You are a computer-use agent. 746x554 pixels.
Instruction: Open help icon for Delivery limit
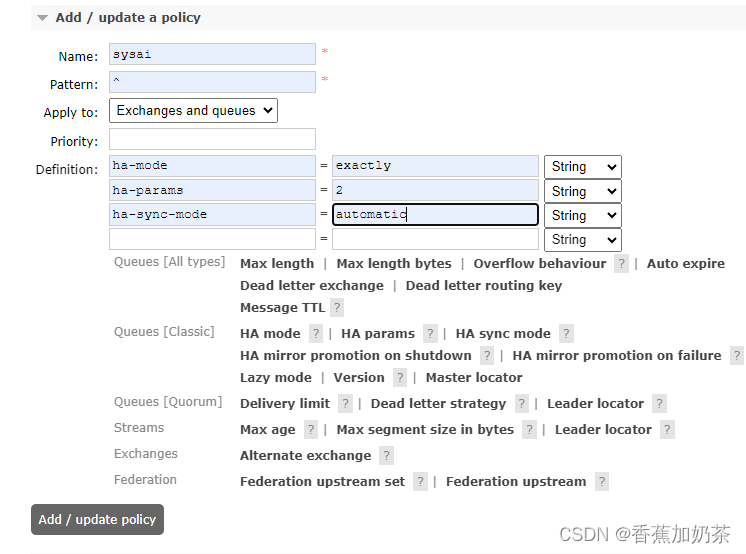coord(345,404)
